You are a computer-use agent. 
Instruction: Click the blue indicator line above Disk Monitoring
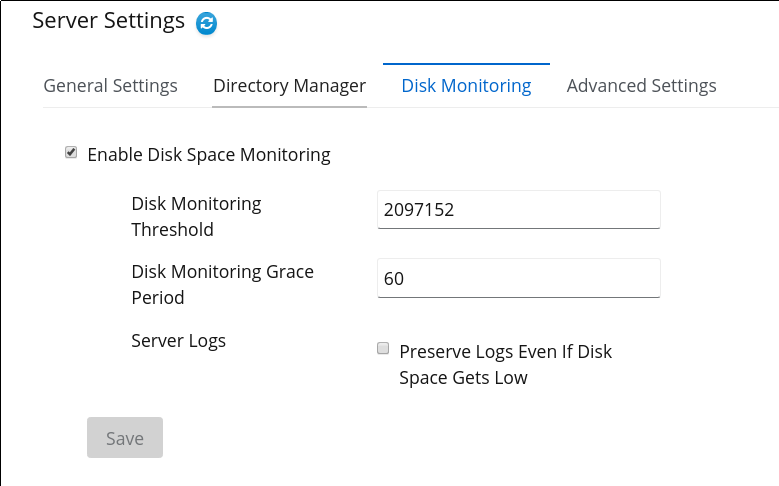466,64
